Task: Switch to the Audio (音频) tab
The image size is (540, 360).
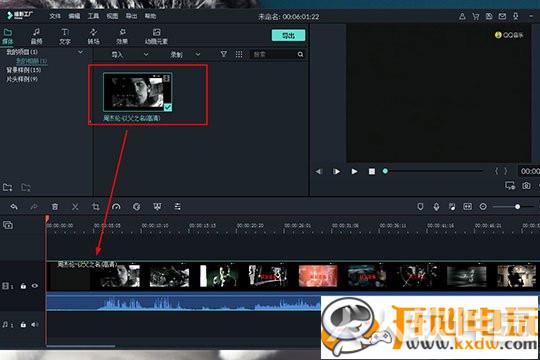Action: (x=36, y=37)
